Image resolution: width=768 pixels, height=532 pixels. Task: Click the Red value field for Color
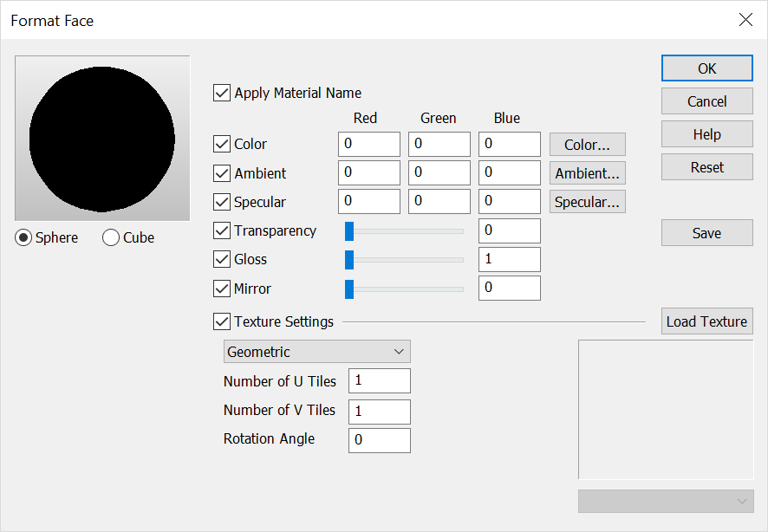368,144
